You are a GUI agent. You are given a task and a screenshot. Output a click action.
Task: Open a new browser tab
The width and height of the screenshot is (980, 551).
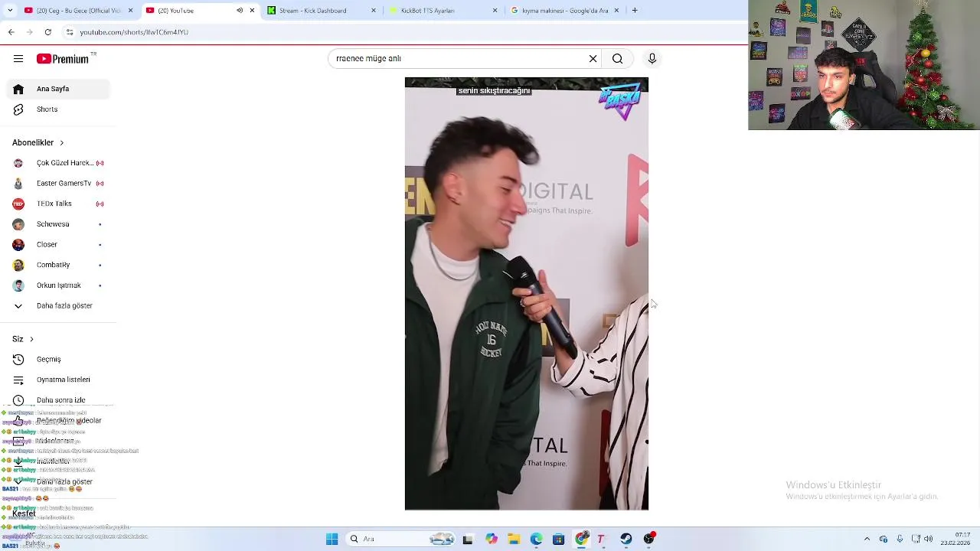pyautogui.click(x=635, y=10)
